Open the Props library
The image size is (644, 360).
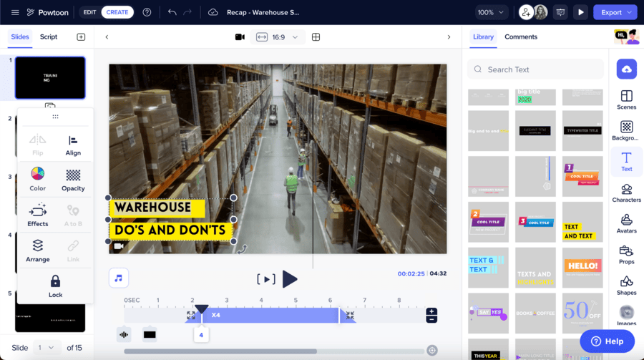[x=626, y=254]
